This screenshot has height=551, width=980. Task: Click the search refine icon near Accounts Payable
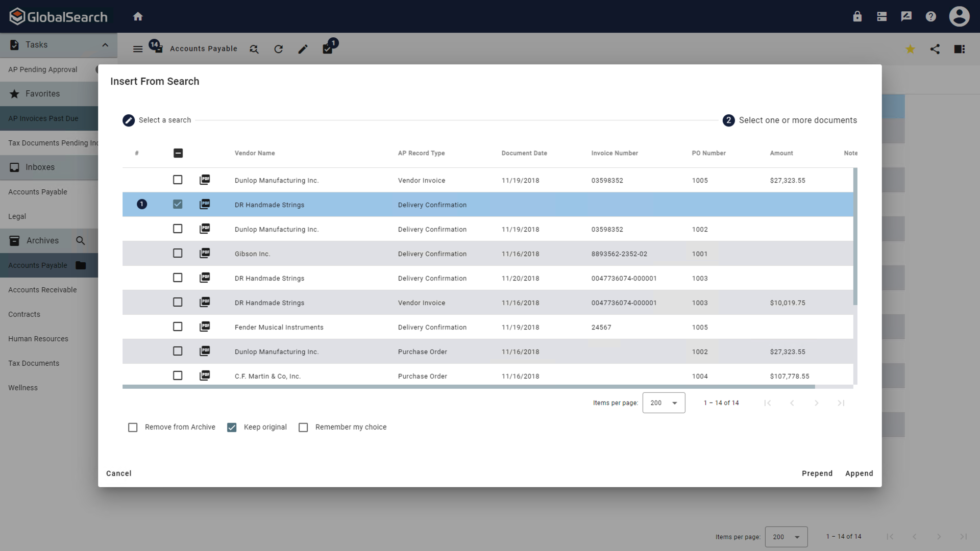point(254,49)
